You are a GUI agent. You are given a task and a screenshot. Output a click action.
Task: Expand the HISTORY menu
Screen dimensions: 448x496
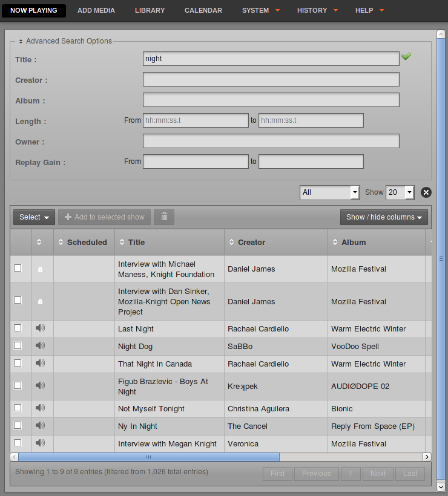(317, 10)
